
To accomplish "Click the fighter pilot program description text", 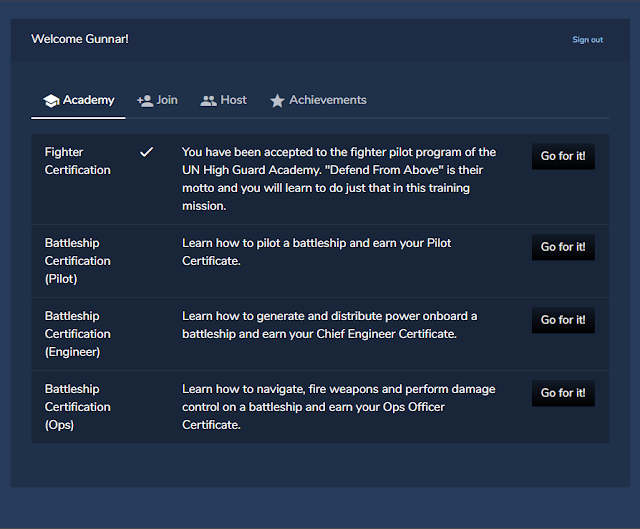I will pyautogui.click(x=339, y=179).
